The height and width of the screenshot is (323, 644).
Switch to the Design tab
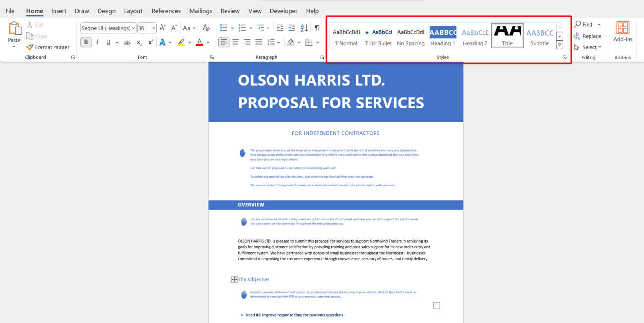click(x=107, y=11)
